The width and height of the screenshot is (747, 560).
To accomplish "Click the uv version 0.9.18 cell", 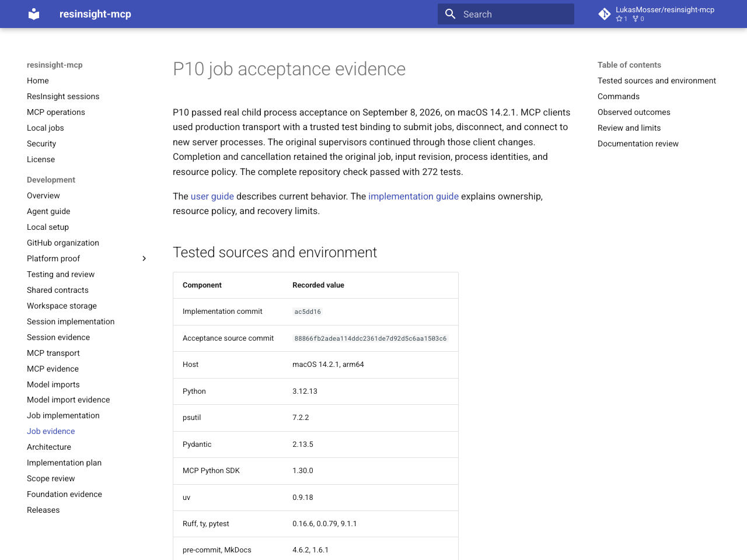I will [303, 498].
